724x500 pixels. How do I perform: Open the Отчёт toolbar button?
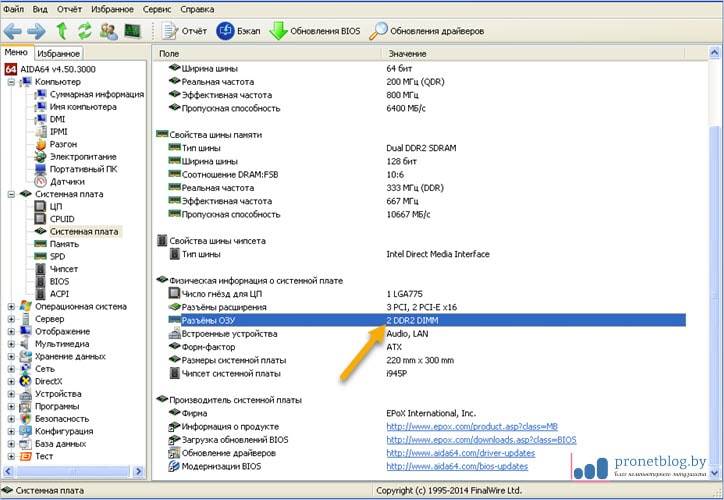pyautogui.click(x=184, y=31)
